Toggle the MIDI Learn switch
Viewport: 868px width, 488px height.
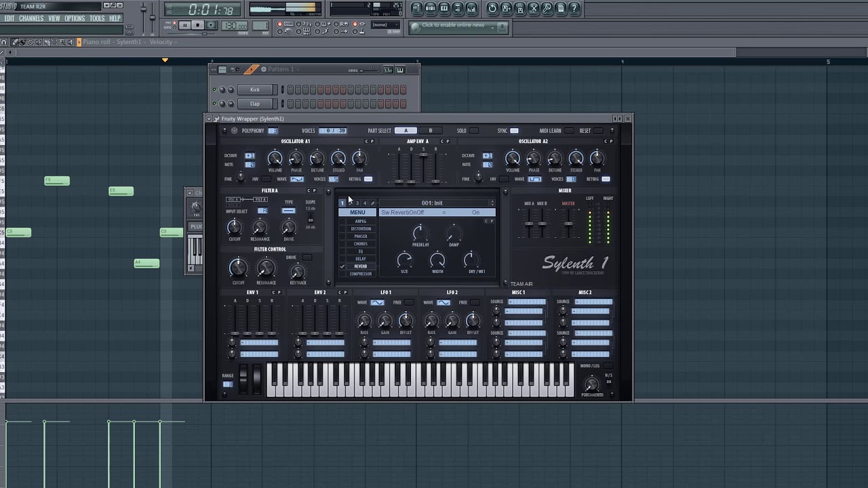coord(568,131)
